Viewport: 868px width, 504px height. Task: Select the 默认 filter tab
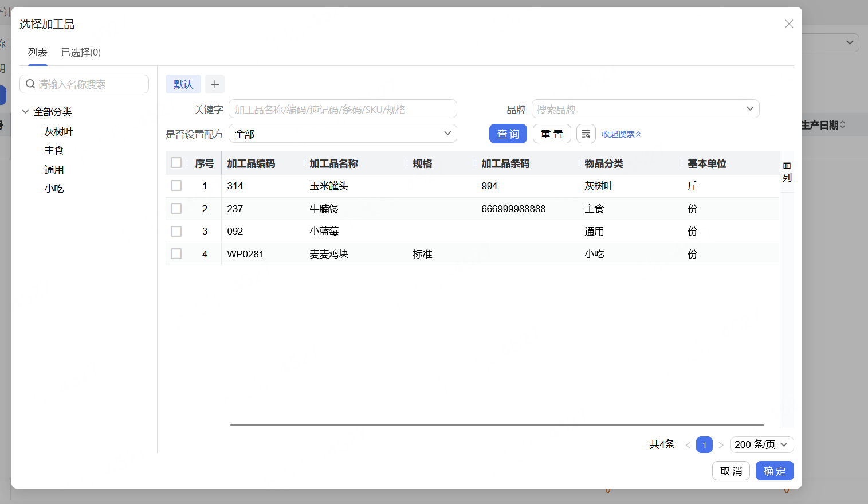183,84
